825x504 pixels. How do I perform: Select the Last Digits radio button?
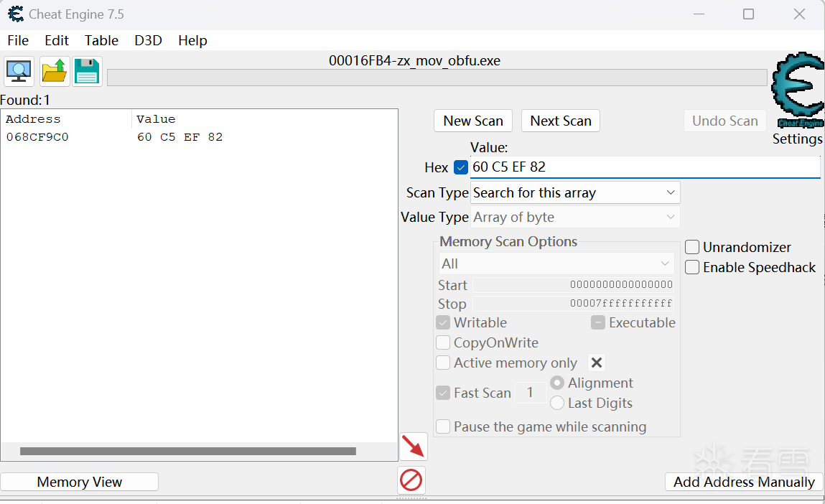click(556, 403)
